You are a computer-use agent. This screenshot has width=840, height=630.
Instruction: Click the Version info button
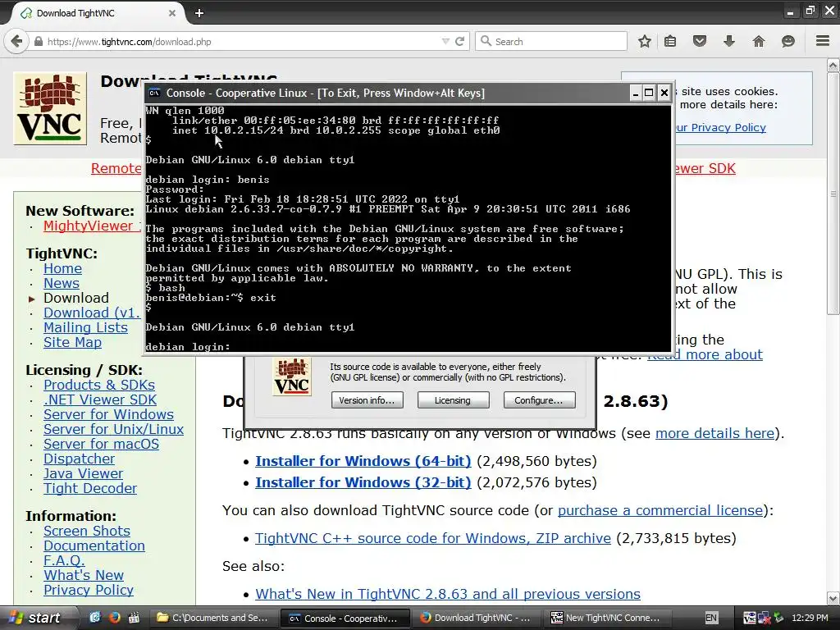(367, 400)
